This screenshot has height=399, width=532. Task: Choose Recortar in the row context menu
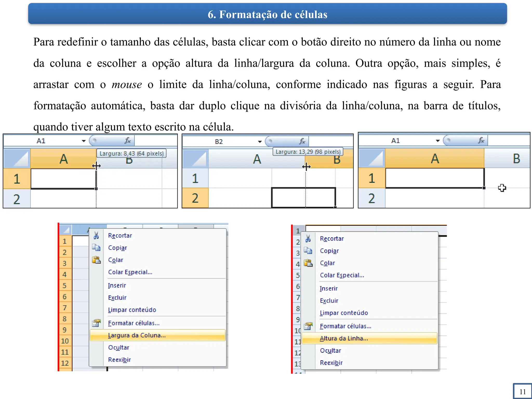click(332, 238)
